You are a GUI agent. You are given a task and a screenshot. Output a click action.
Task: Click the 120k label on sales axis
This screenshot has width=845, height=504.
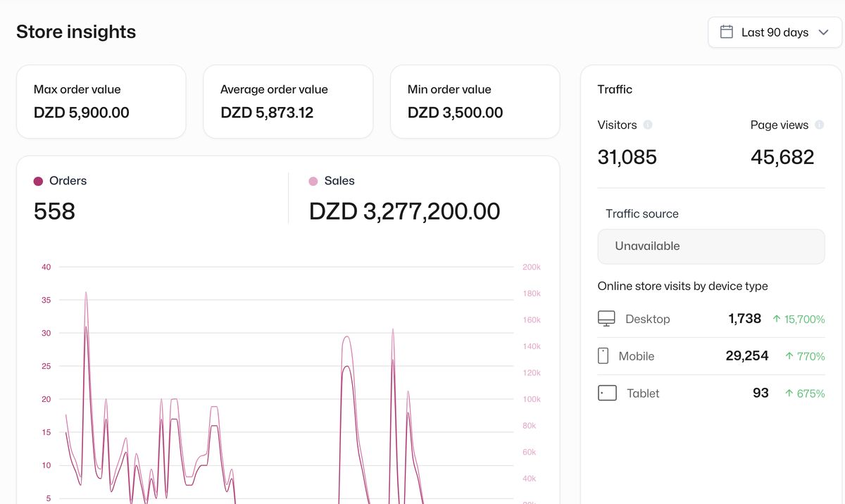532,373
